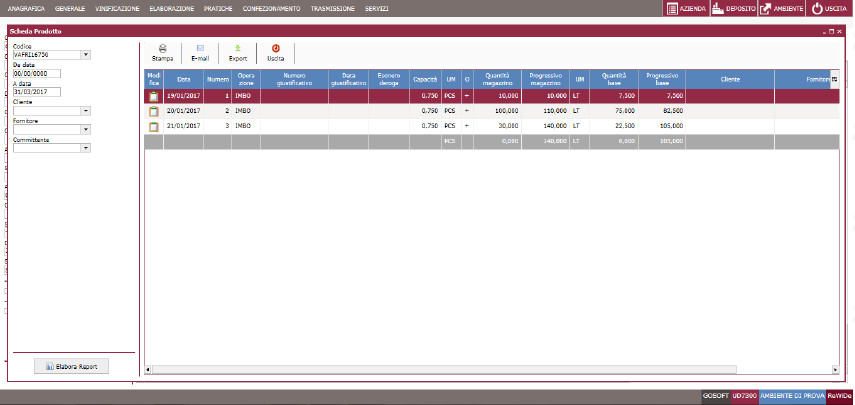855x405 pixels.
Task: Expand the Fornitore dropdown
Action: 86,129
